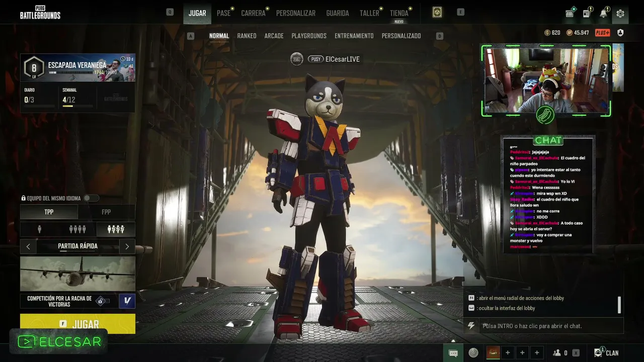Click the E key hint right of the crate

click(460, 12)
